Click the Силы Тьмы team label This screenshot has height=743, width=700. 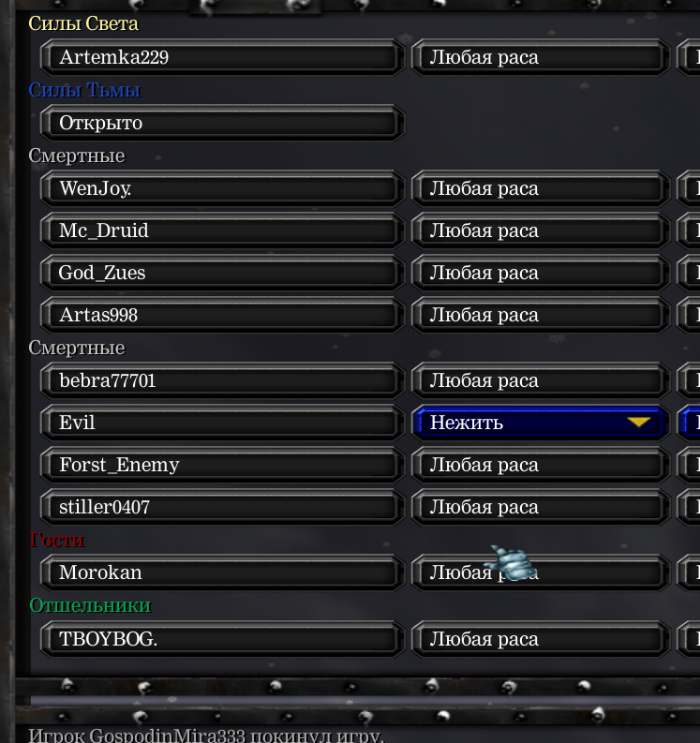coord(85,90)
